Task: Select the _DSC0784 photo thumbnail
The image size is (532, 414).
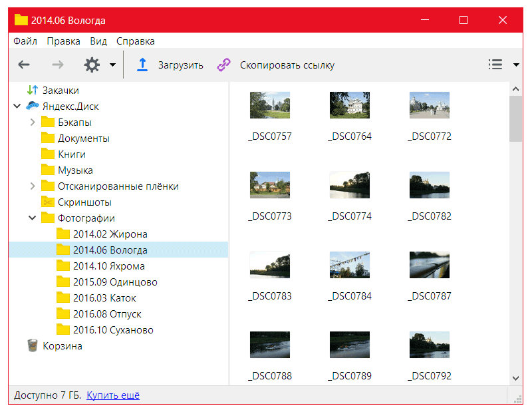Action: coord(350,264)
